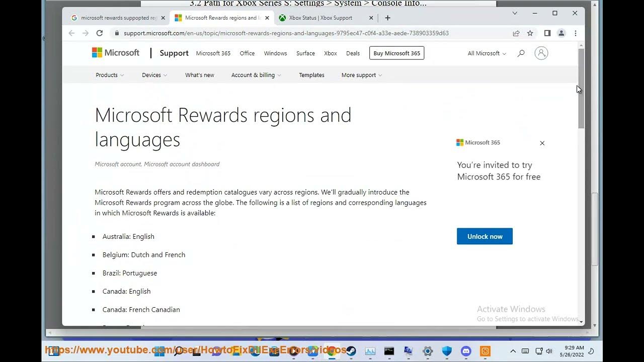This screenshot has width=644, height=362.
Task: Close the Google search tab
Action: click(x=163, y=18)
